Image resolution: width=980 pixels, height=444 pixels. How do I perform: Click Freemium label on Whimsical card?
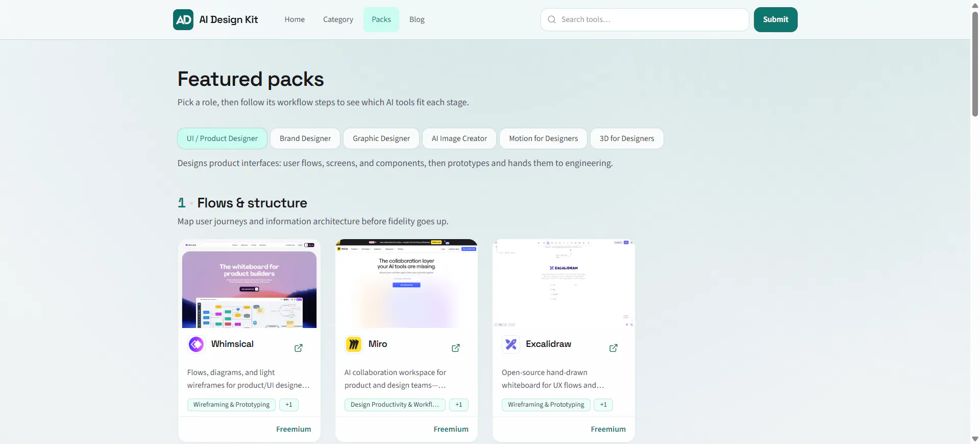coord(293,429)
